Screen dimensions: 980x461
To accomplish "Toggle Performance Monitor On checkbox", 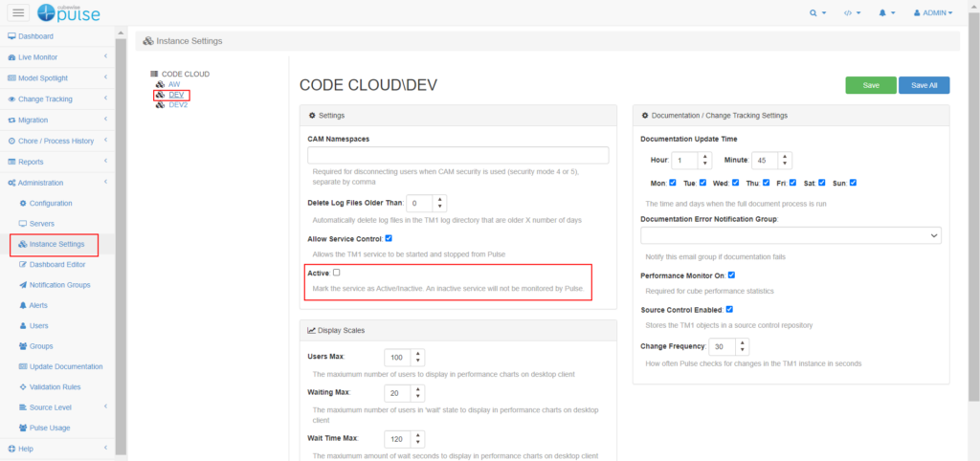I will point(731,274).
